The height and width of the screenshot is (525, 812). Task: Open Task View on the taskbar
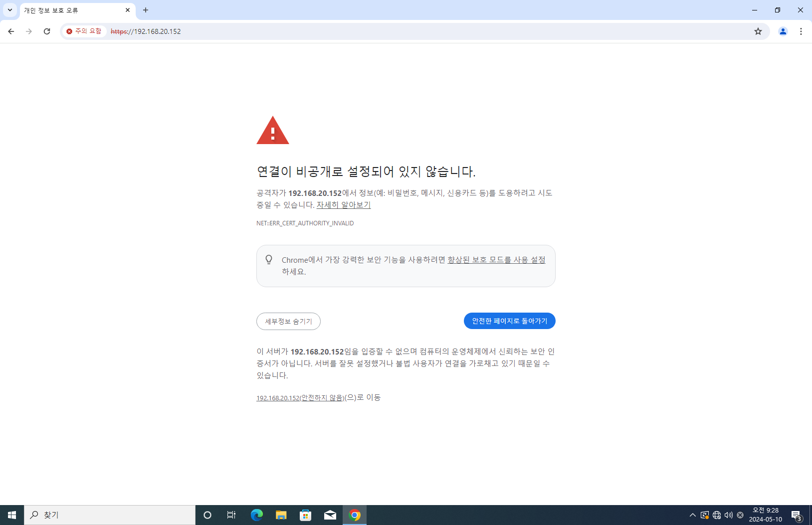tap(231, 515)
